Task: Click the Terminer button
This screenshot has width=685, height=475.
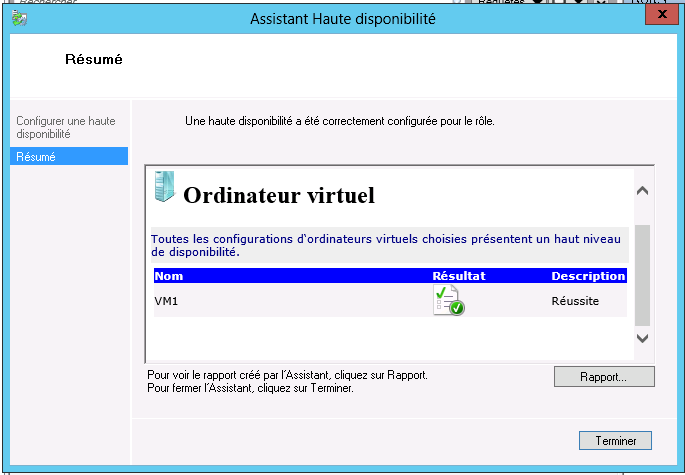Action: coord(615,440)
